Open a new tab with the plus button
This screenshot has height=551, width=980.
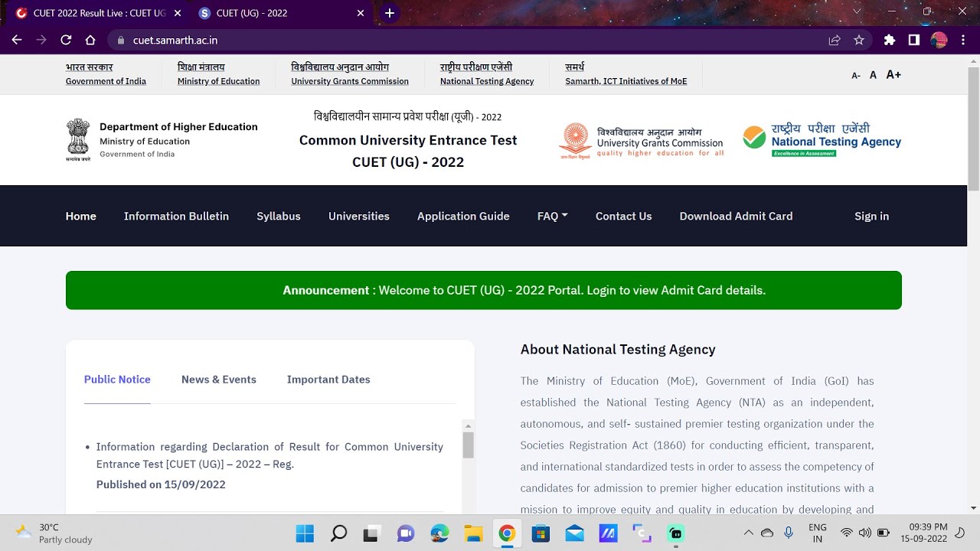(x=390, y=13)
